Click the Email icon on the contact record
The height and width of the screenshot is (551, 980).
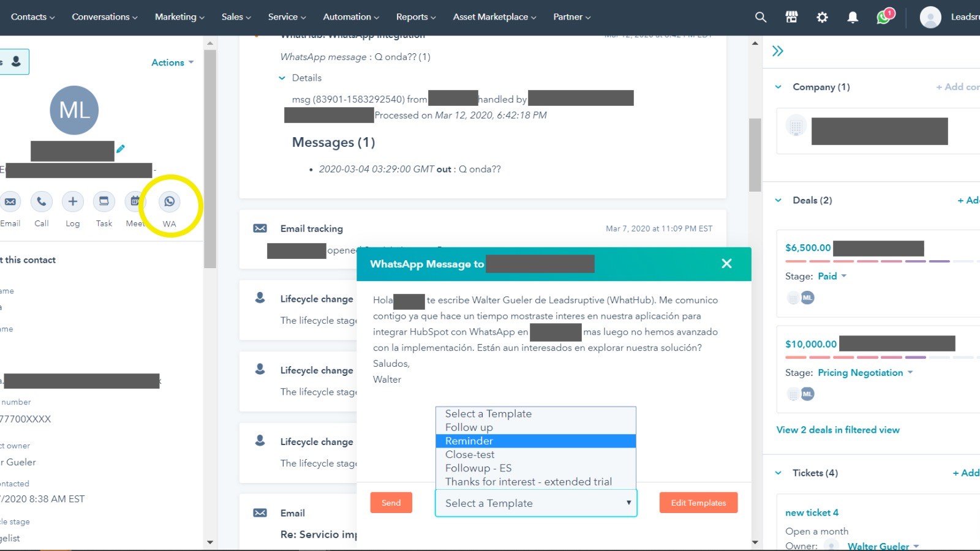click(x=10, y=201)
